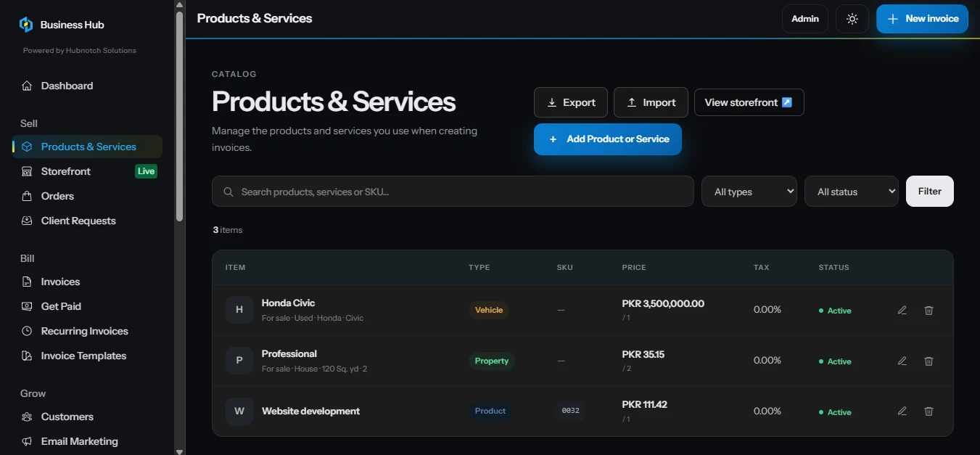The width and height of the screenshot is (980, 455).
Task: Click Active status of Professional row
Action: tap(835, 361)
